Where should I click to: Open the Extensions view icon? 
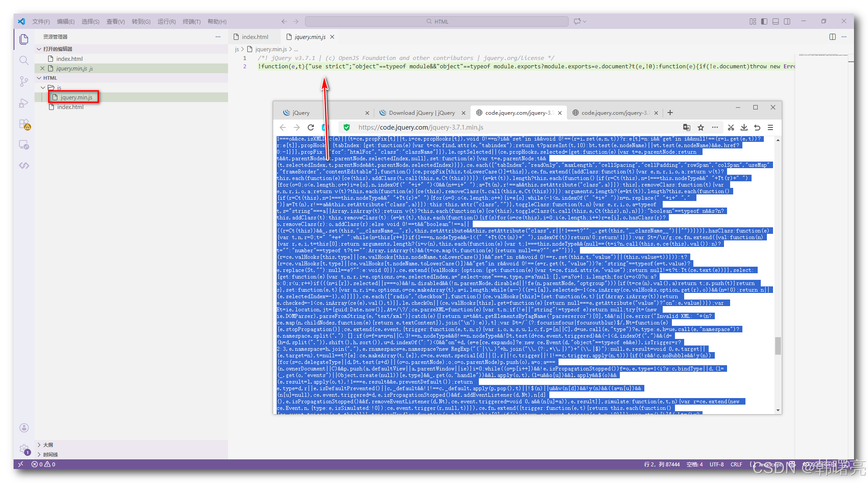[24, 124]
